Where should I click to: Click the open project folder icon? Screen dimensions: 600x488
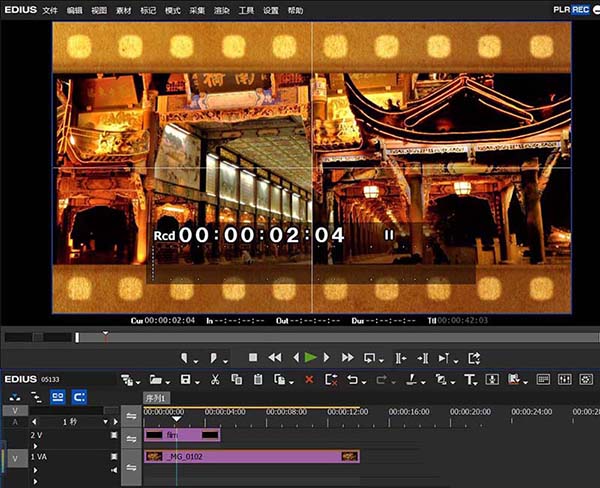[156, 379]
